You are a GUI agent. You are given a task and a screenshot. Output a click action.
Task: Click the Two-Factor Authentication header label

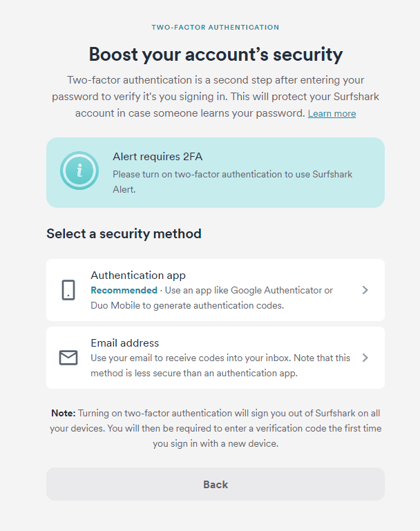[216, 28]
